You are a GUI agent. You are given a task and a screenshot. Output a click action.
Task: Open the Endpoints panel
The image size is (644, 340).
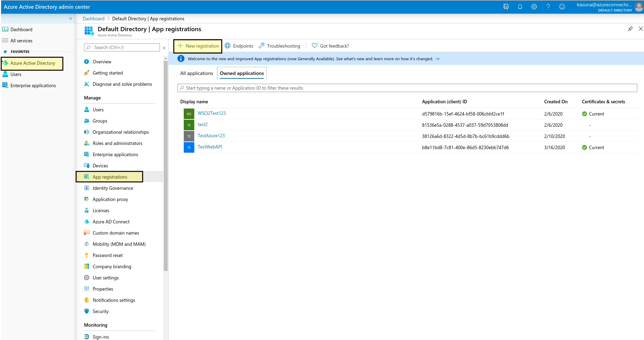click(239, 46)
